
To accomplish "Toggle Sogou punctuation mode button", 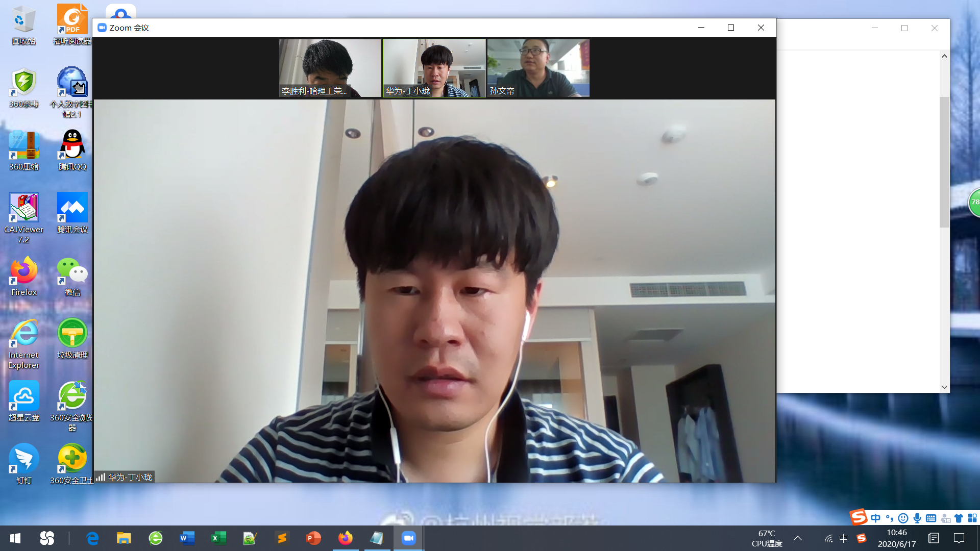I will pyautogui.click(x=890, y=518).
